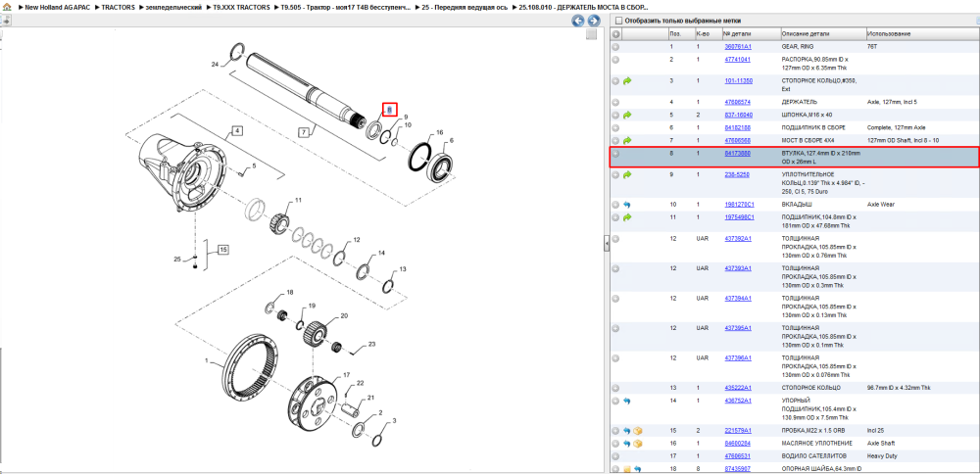Select boxed callout 15 on the diagram

click(x=223, y=250)
